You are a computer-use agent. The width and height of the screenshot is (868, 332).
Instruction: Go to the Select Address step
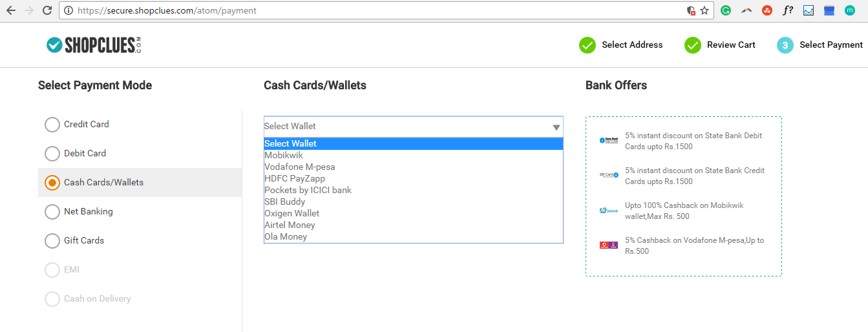point(621,45)
